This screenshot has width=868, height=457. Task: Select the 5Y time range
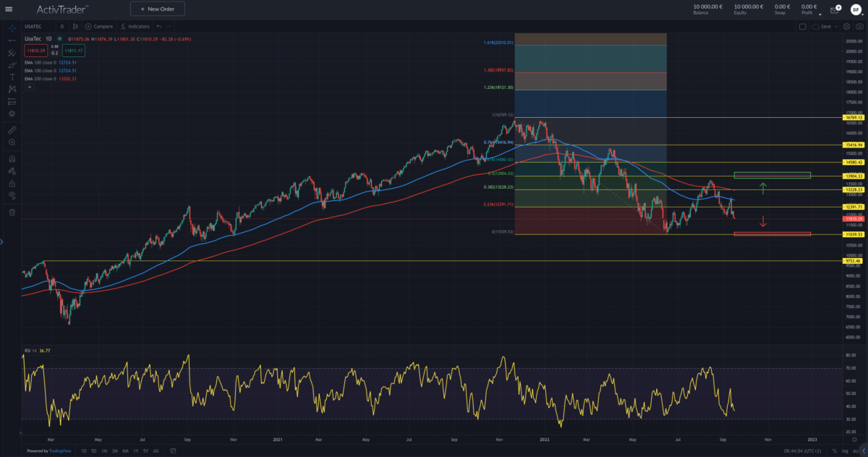click(145, 450)
